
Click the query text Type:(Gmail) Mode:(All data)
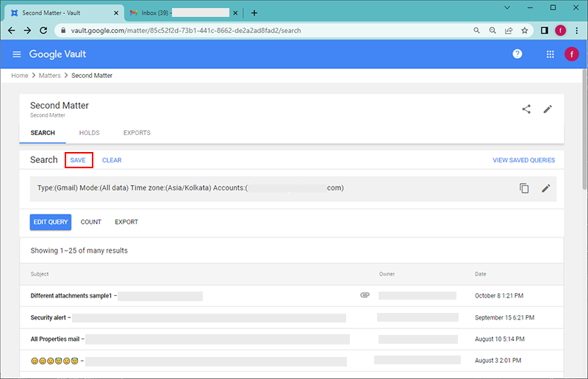pos(83,188)
